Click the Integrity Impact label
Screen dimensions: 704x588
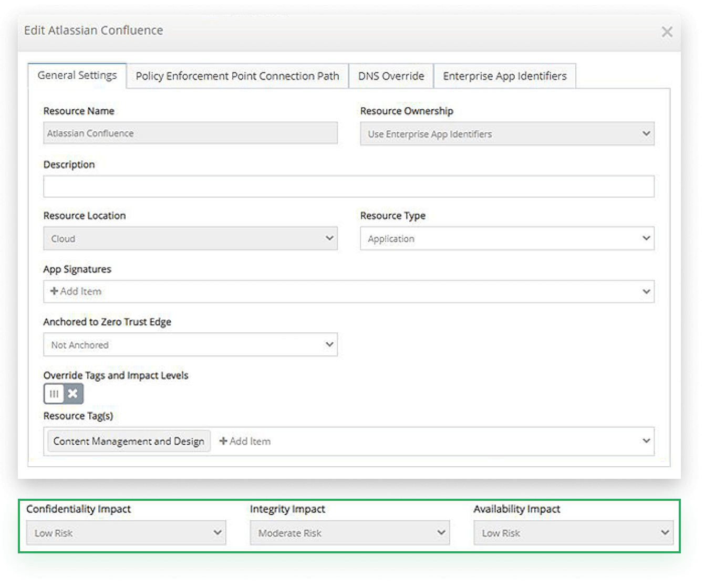click(287, 509)
